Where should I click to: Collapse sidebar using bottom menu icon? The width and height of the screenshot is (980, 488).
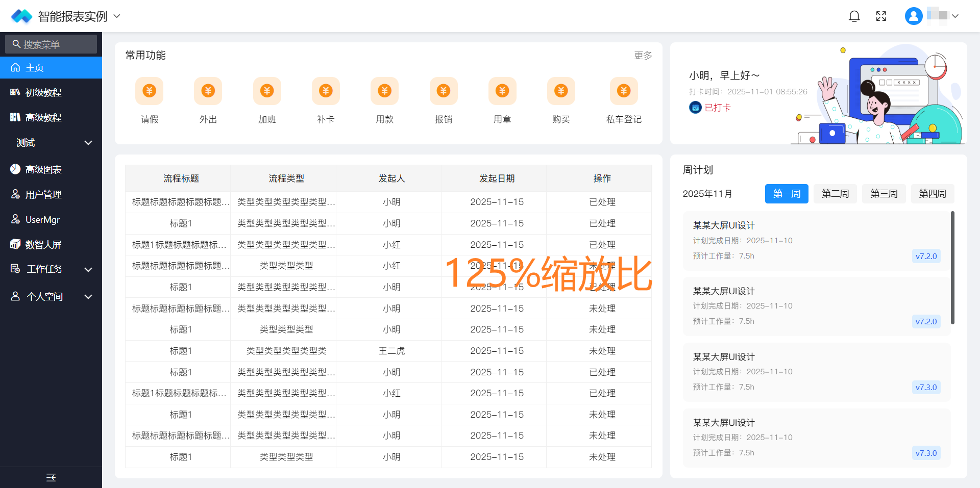[51, 477]
